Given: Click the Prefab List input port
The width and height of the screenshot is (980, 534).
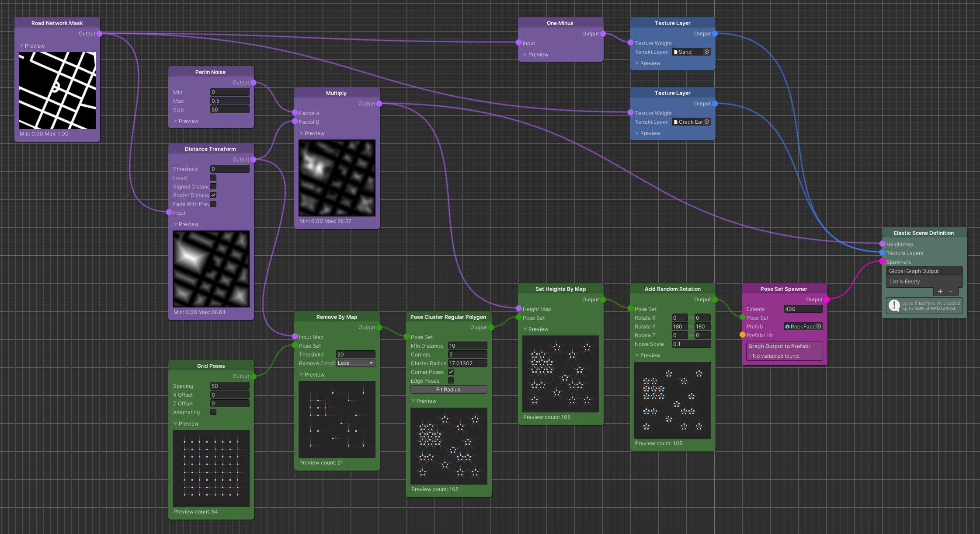Looking at the screenshot, I should pyautogui.click(x=743, y=335).
